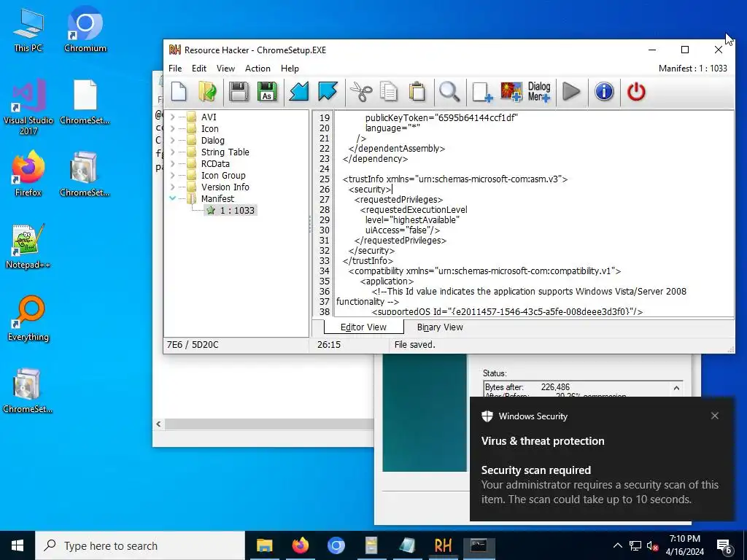Click the Security scan required notification text
The image size is (747, 560).
[536, 470]
